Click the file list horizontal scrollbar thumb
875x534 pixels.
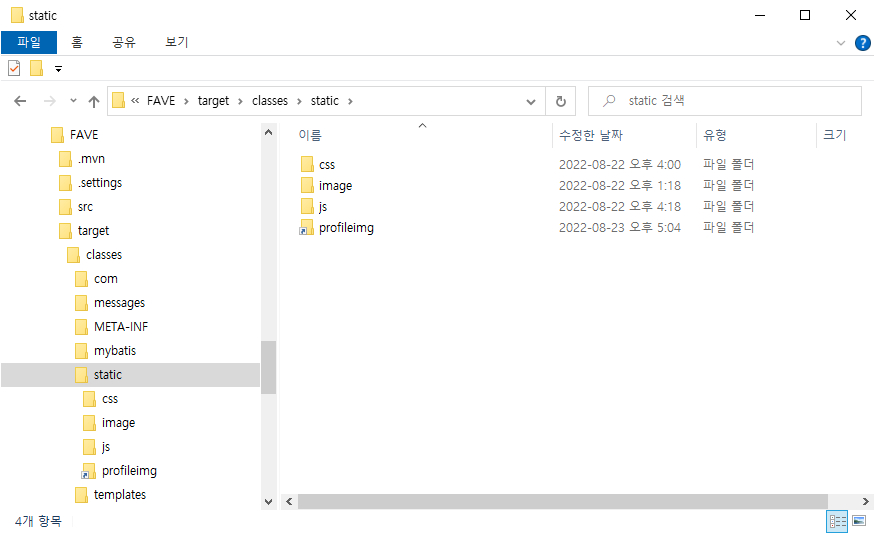click(x=562, y=502)
